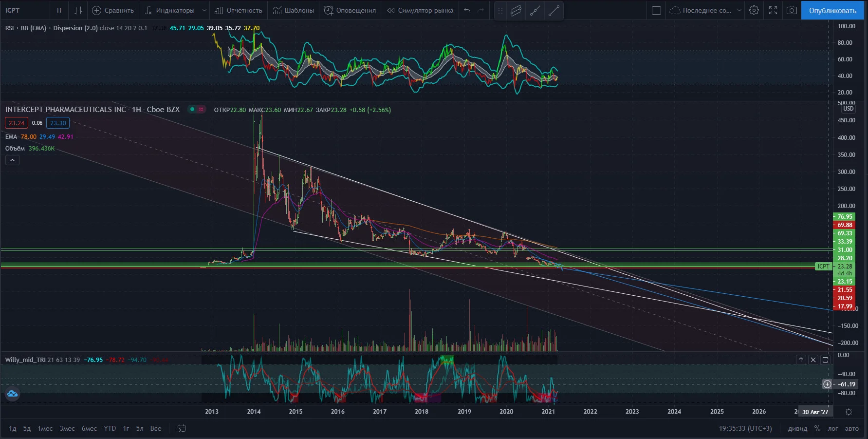Start the Симулятор рынка bar replay

[420, 10]
